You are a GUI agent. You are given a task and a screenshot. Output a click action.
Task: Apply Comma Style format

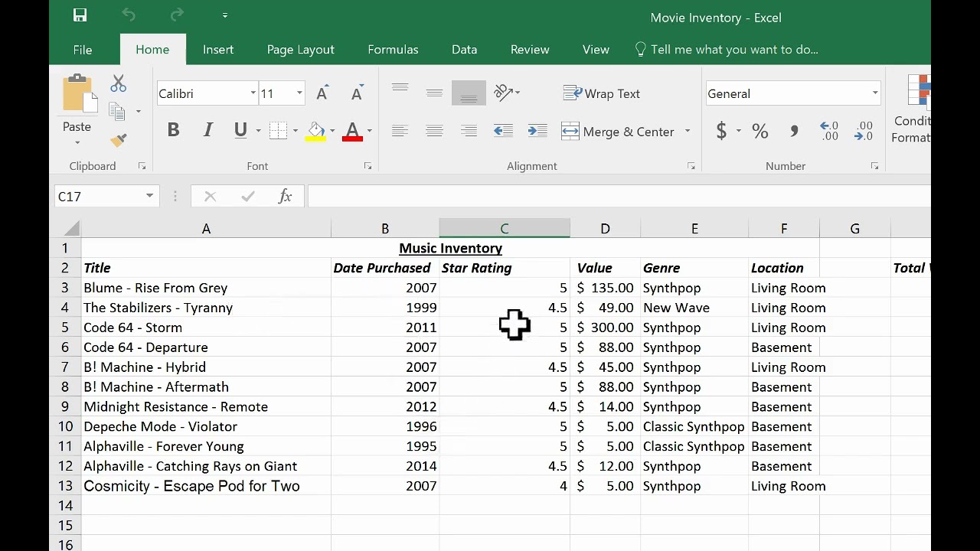(794, 131)
